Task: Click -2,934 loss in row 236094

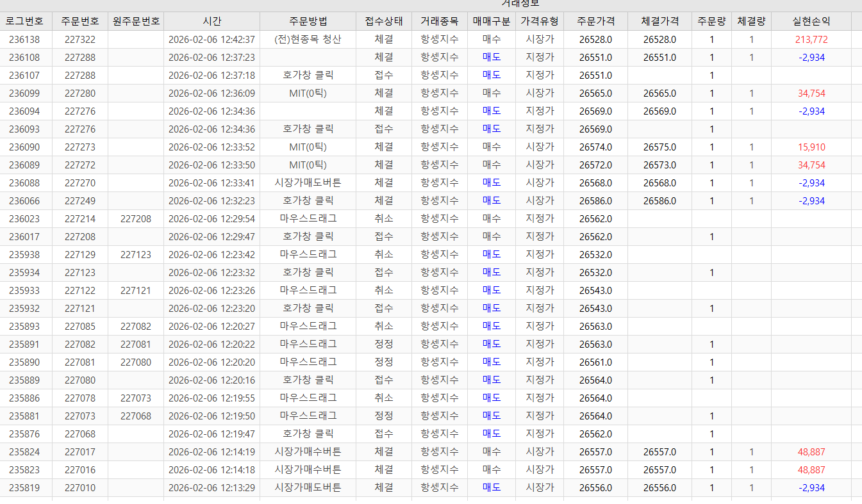Action: [811, 111]
